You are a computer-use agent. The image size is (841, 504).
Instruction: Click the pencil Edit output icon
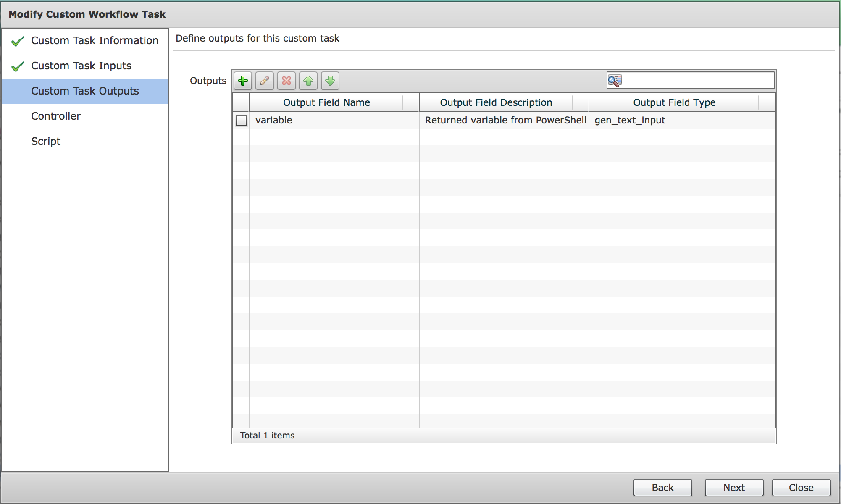(x=265, y=81)
